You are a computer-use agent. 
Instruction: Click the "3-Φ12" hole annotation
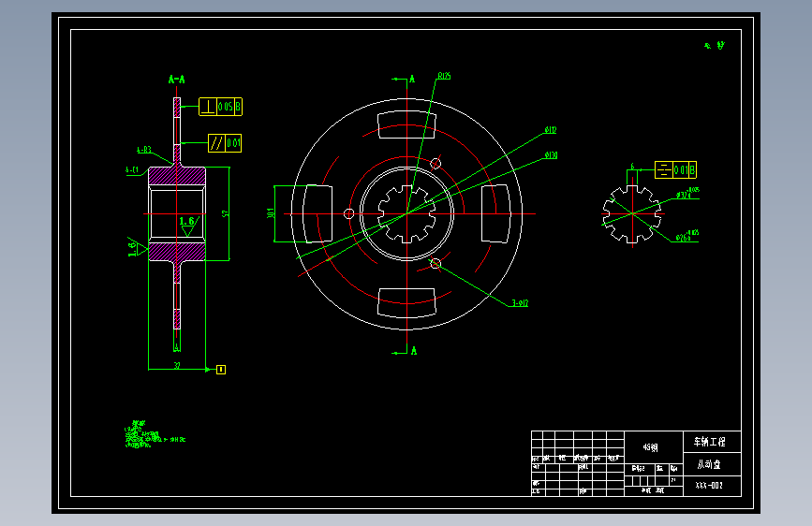click(x=520, y=303)
